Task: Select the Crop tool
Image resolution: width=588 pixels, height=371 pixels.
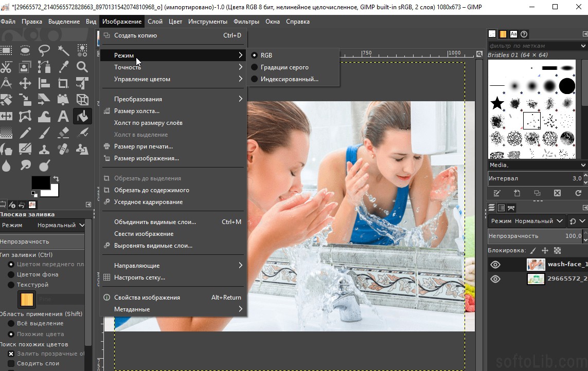Action: [63, 83]
